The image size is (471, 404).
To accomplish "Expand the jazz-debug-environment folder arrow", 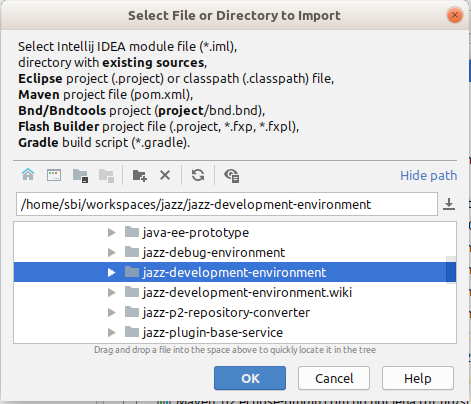I will pos(112,252).
